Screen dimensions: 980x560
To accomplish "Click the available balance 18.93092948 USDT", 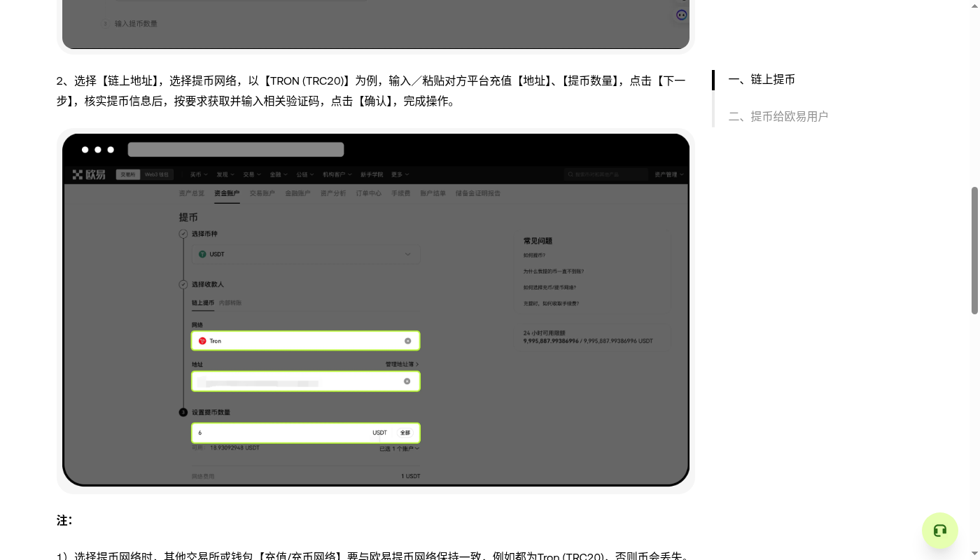I will (234, 448).
